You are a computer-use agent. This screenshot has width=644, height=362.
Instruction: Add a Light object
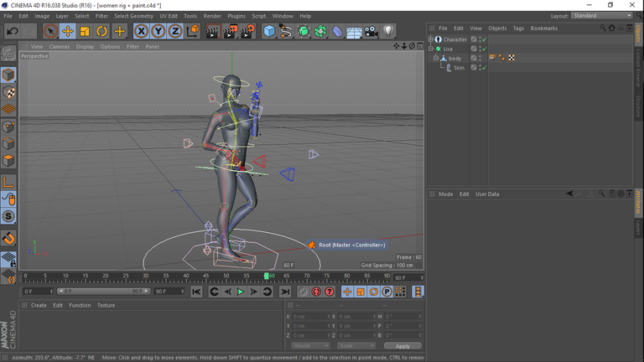[x=388, y=31]
